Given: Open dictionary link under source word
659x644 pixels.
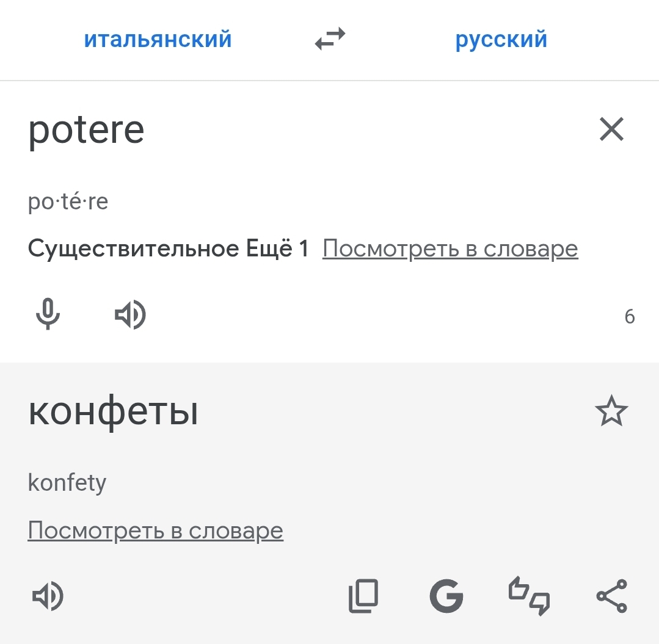Looking at the screenshot, I should tap(450, 249).
